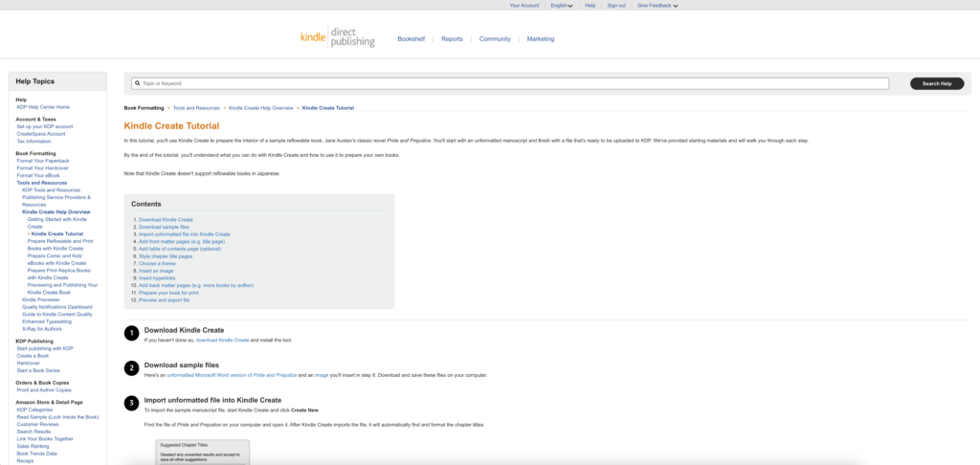Open KDP Categories sidebar link
This screenshot has width=980, height=465.
tap(34, 410)
